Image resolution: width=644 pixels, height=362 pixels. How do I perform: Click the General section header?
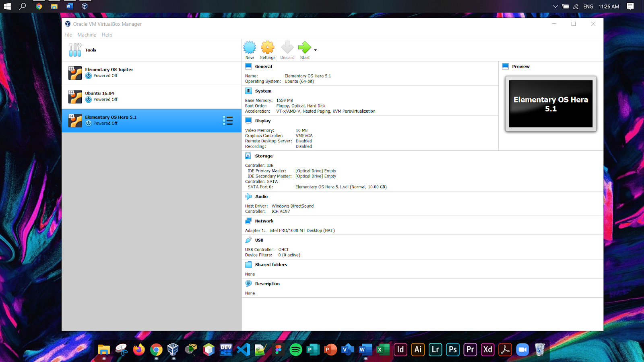pos(264,67)
